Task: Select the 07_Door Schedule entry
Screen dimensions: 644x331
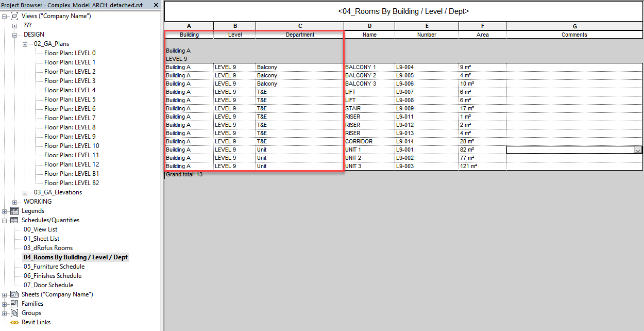Action: 48,285
